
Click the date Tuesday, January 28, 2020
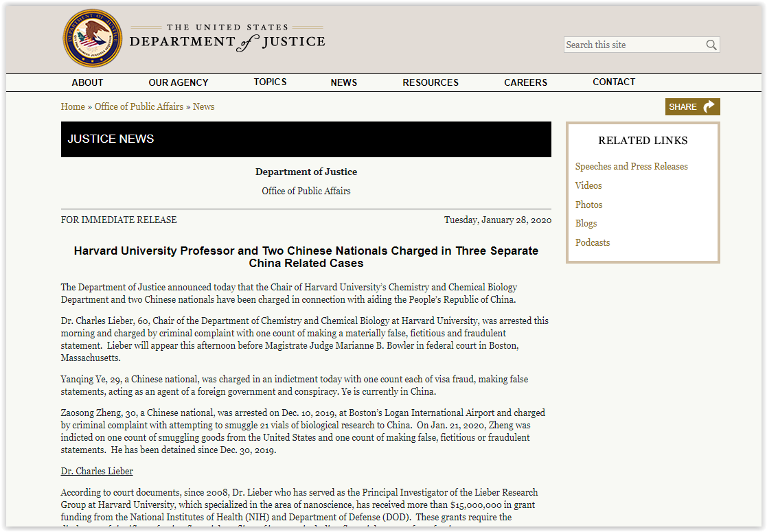pos(498,220)
